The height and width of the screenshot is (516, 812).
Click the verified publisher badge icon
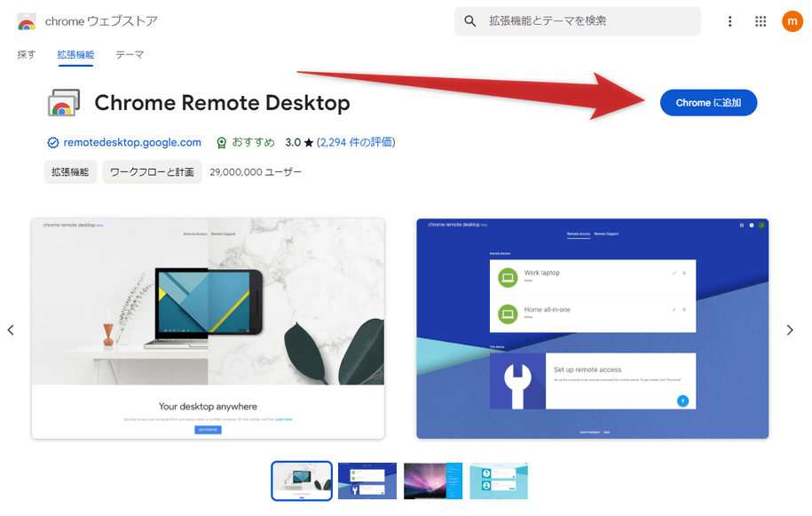tap(53, 142)
